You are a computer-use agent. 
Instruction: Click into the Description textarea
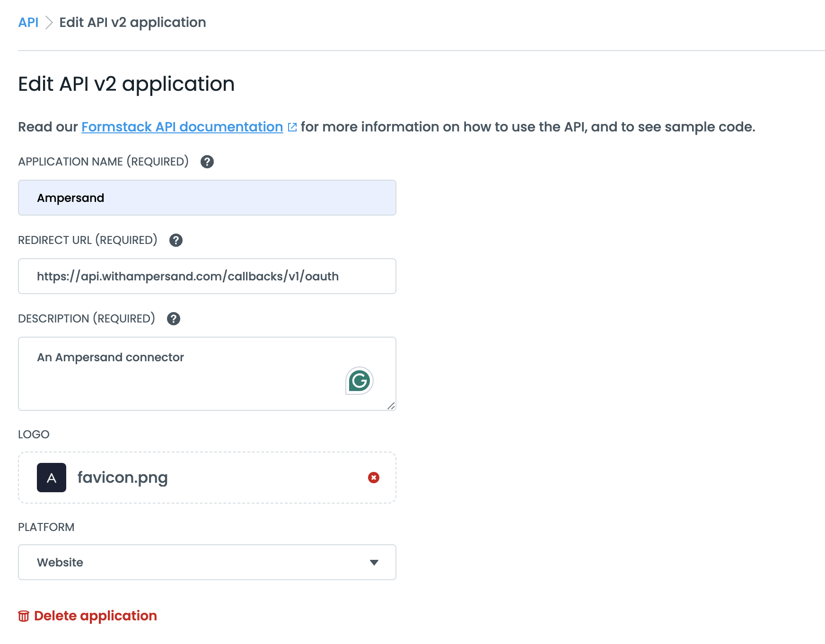coord(207,374)
